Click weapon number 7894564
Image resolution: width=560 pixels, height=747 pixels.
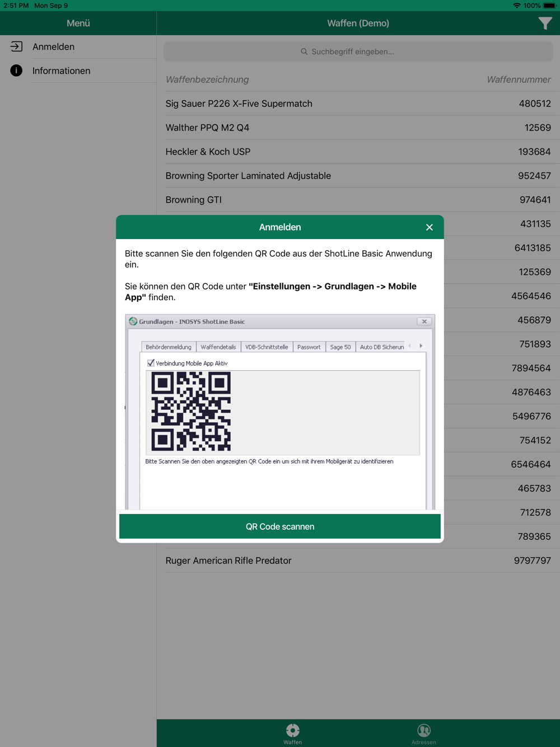click(x=531, y=368)
